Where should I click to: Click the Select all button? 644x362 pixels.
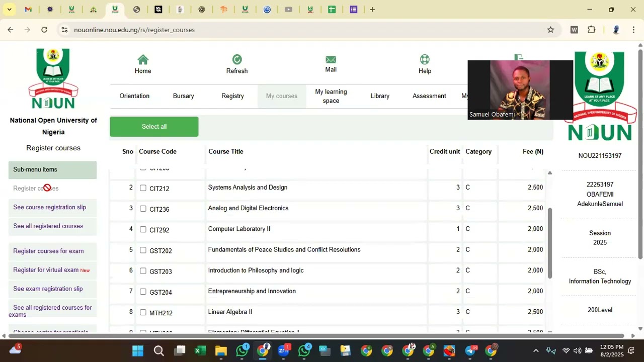click(154, 127)
